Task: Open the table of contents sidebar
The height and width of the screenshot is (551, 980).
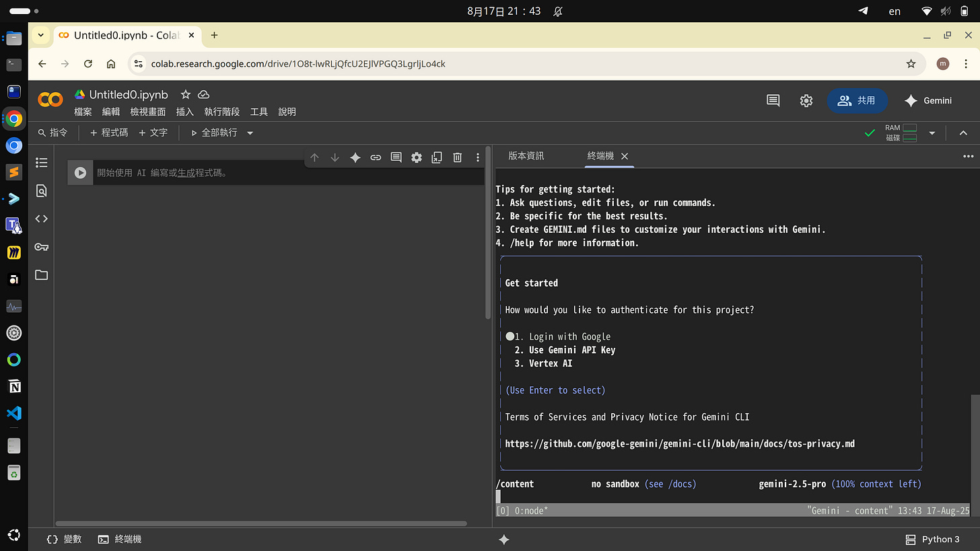Action: [x=42, y=163]
